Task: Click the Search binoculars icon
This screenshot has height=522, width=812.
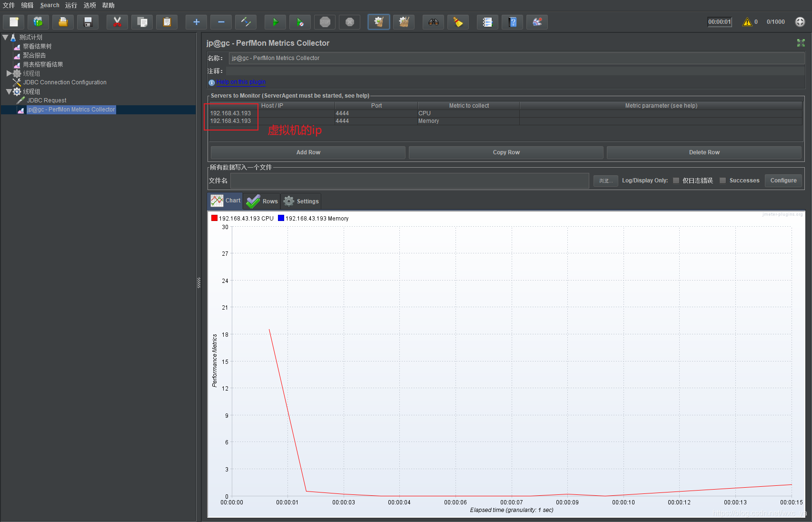Action: pos(433,22)
